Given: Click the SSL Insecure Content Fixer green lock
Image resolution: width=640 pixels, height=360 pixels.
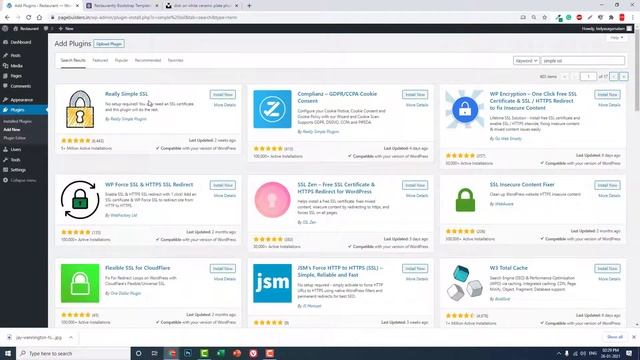Looking at the screenshot, I should pyautogui.click(x=465, y=200).
